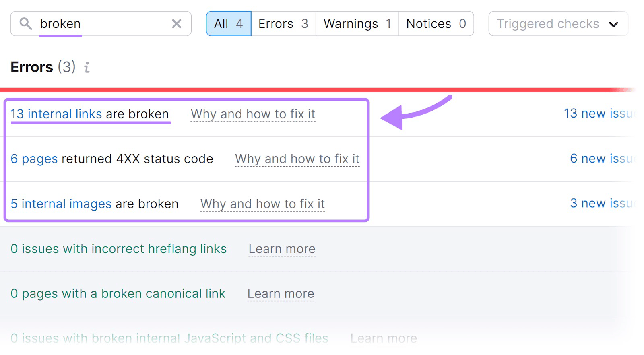Open the 13 broken internal links issue
Image resolution: width=644 pixels, height=355 pixels.
(x=56, y=114)
